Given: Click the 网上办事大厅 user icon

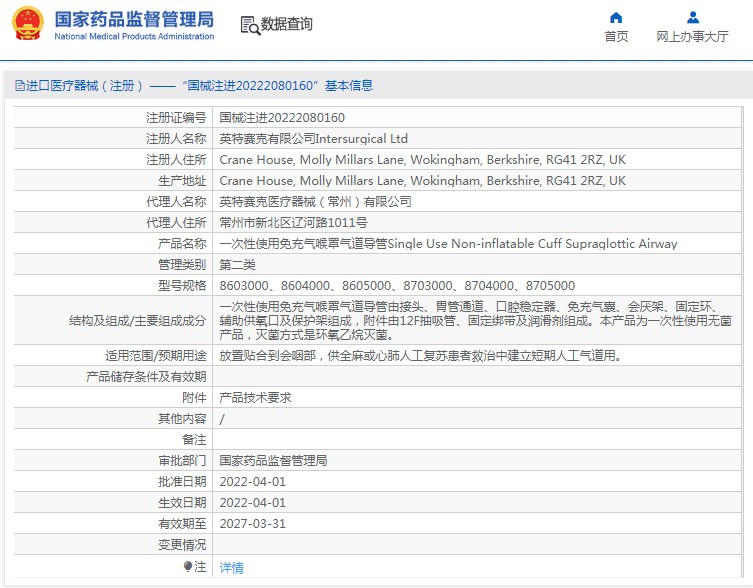Looking at the screenshot, I should tap(692, 18).
